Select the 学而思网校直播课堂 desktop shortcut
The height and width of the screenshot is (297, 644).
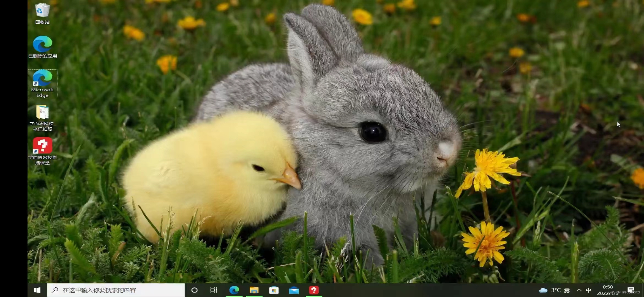(42, 146)
